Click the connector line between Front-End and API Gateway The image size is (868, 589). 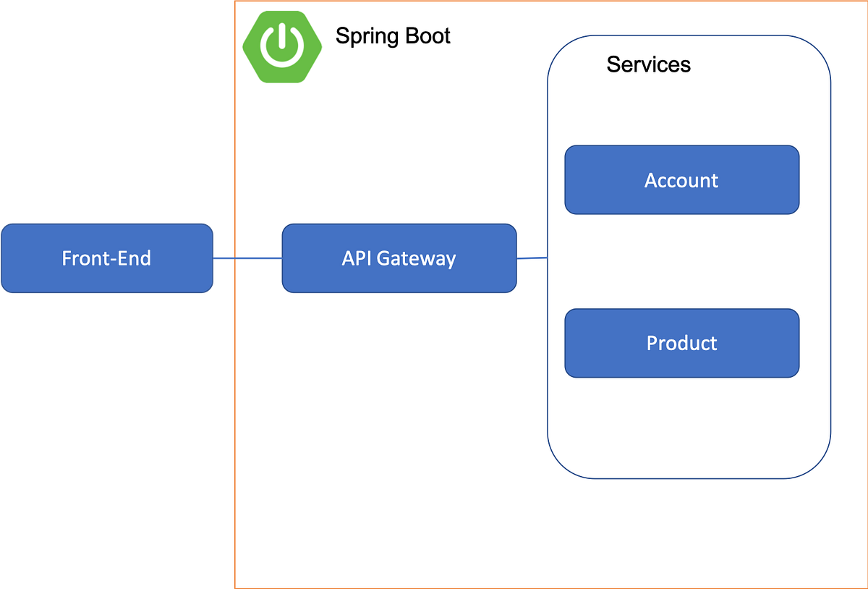pyautogui.click(x=250, y=258)
